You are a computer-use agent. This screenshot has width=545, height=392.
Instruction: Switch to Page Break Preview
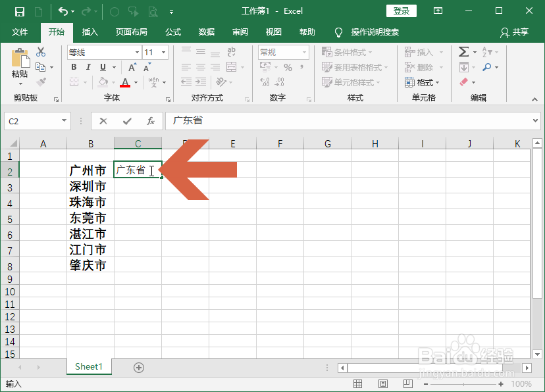[x=408, y=383]
